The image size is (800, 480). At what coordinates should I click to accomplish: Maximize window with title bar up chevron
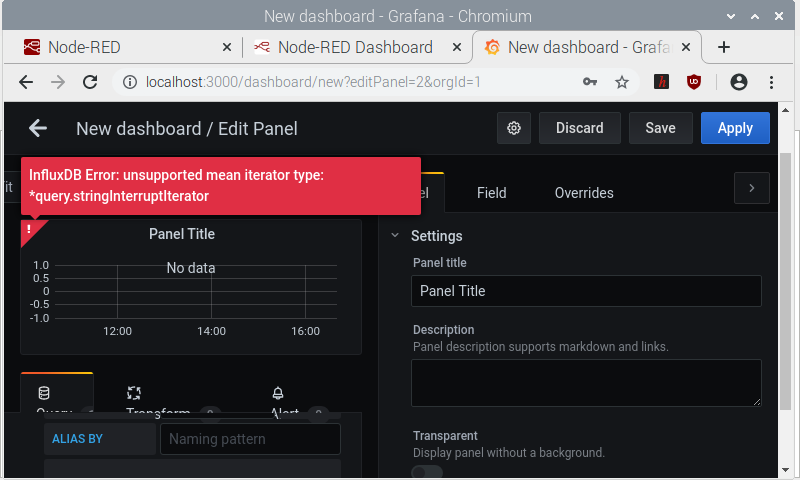click(755, 16)
